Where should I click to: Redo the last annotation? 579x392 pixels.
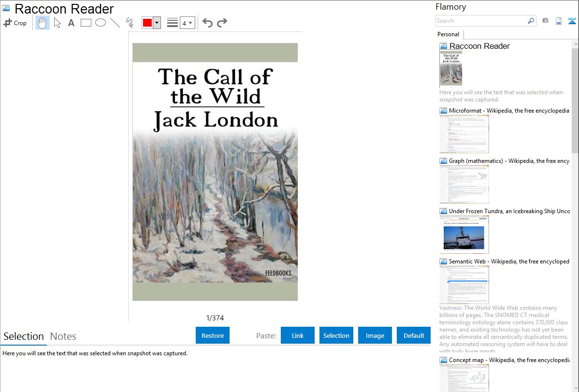coord(222,23)
